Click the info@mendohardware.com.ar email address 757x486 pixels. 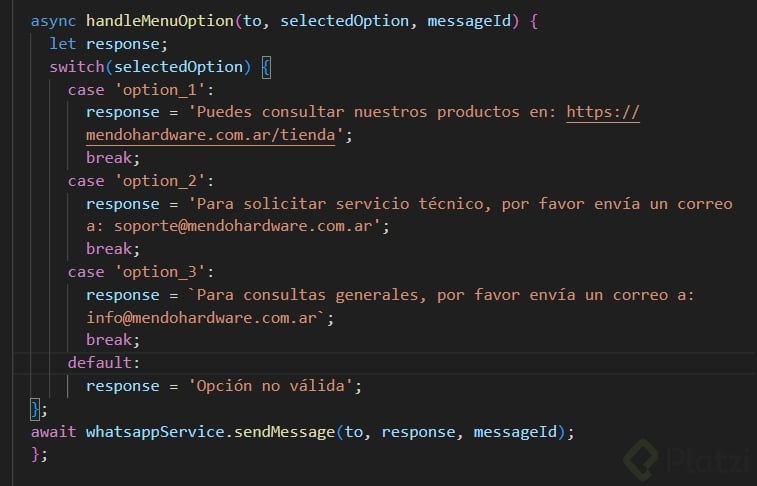click(x=205, y=317)
